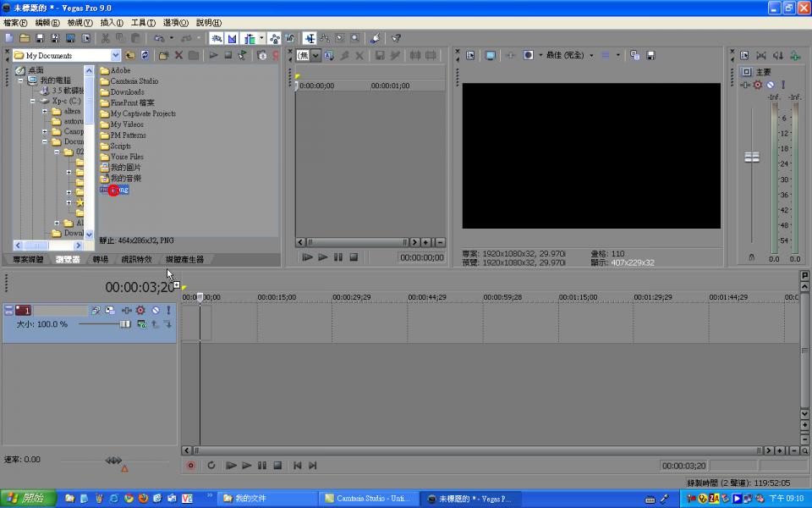The height and width of the screenshot is (508, 812).
Task: Expand the Xp-c (C:) drive tree node
Action: (x=33, y=101)
